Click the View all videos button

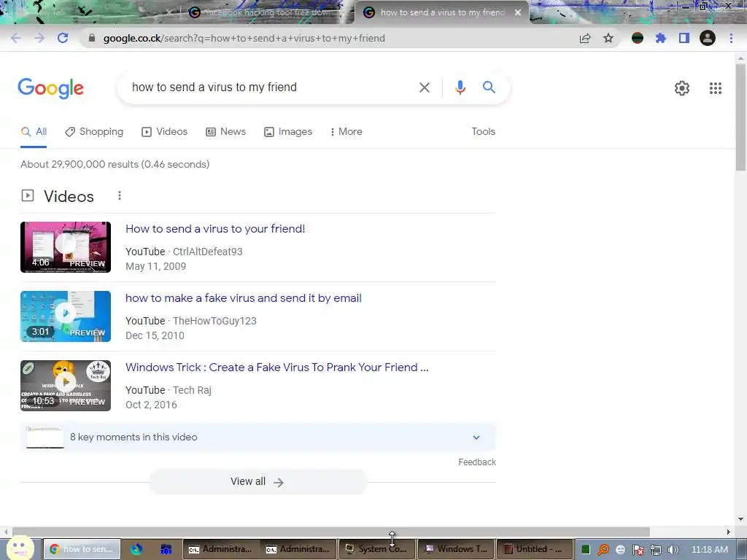[x=258, y=482]
